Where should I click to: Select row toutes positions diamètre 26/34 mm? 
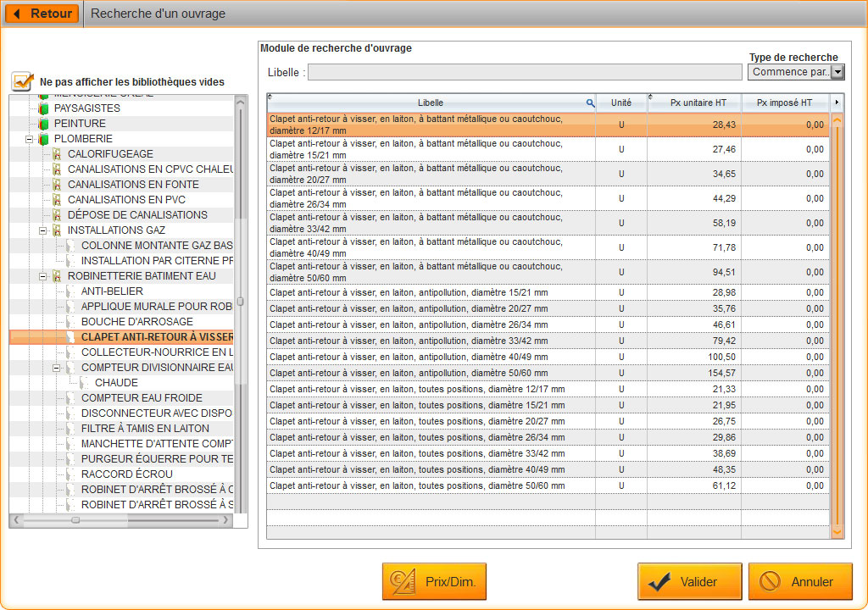[548, 437]
